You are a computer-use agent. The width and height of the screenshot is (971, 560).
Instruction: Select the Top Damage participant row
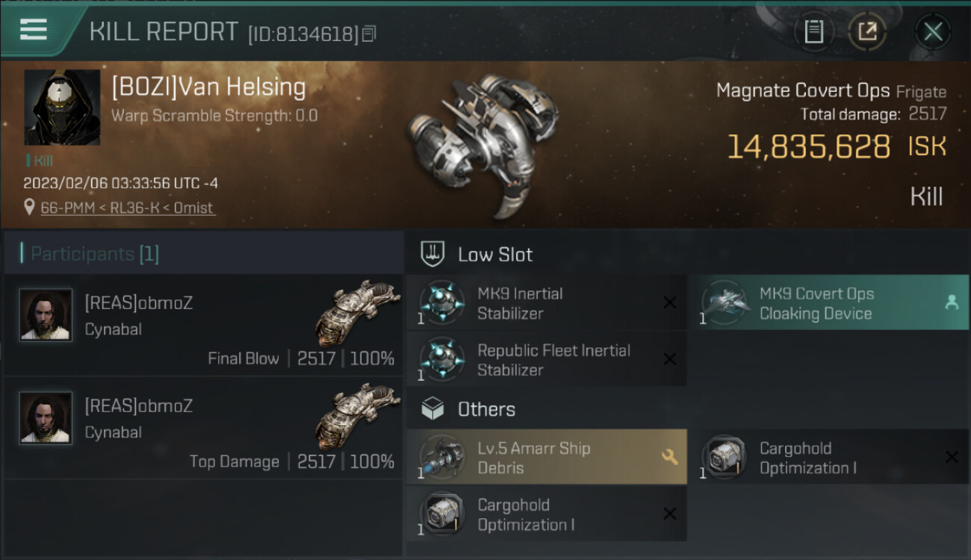(203, 428)
